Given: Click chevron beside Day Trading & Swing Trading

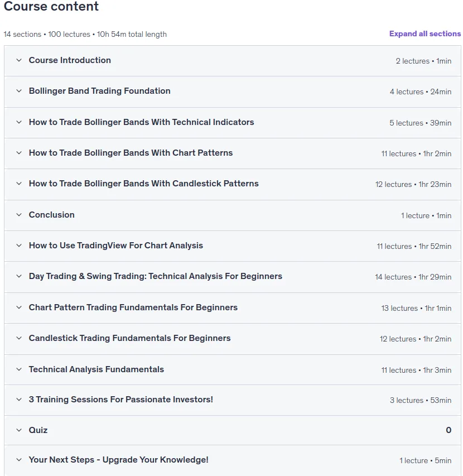Looking at the screenshot, I should (x=19, y=276).
